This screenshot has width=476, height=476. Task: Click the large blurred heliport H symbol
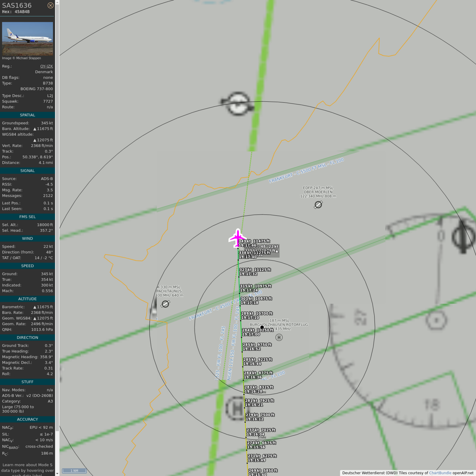click(x=237, y=409)
